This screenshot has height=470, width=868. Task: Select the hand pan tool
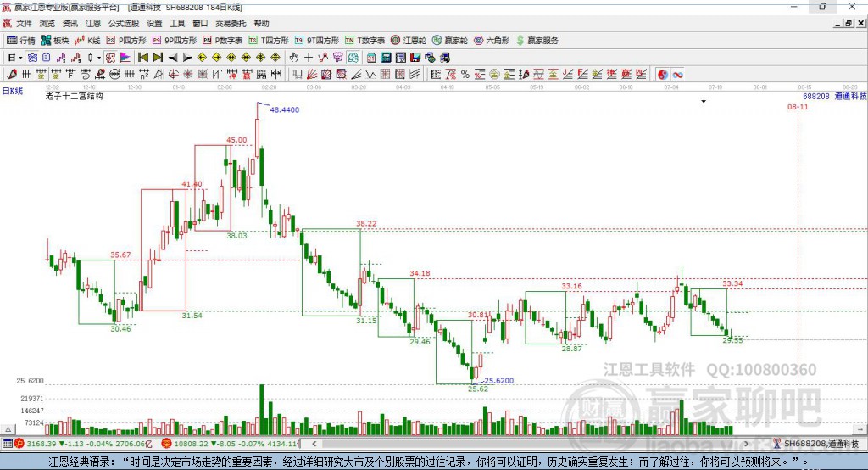coord(293,58)
